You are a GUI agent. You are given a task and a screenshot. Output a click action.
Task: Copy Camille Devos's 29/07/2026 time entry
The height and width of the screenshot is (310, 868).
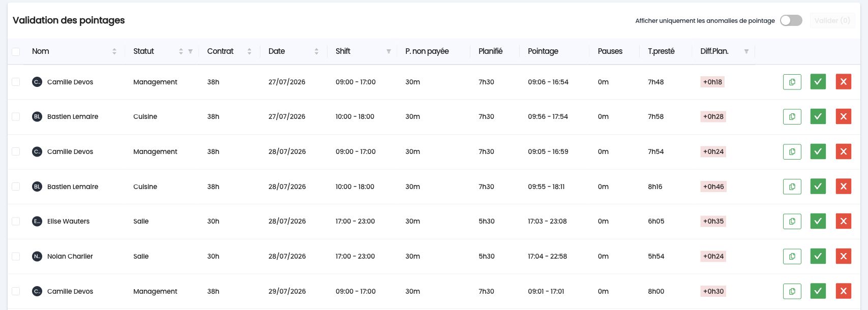pyautogui.click(x=792, y=291)
